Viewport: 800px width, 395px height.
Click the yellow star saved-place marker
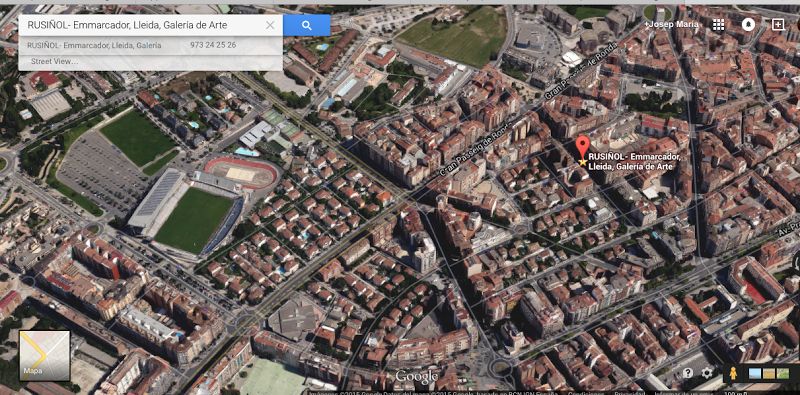(582, 162)
